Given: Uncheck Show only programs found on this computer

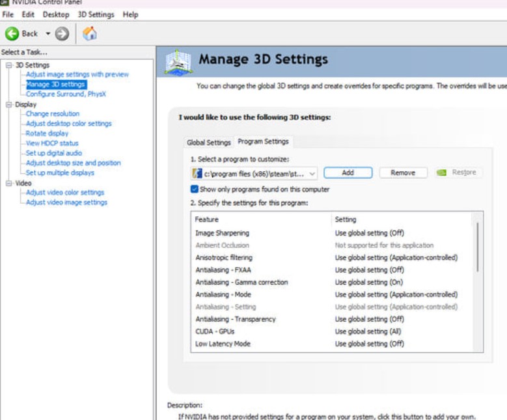Looking at the screenshot, I should tap(195, 189).
